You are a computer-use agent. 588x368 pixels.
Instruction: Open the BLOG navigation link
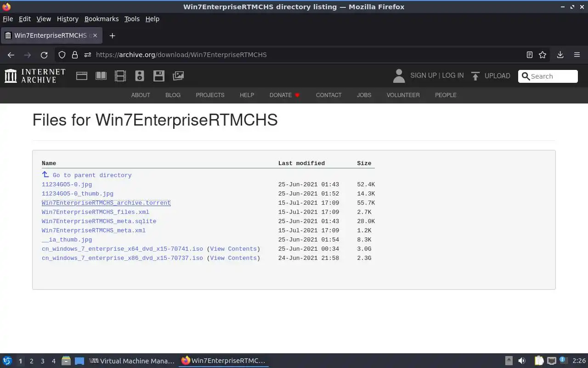173,95
